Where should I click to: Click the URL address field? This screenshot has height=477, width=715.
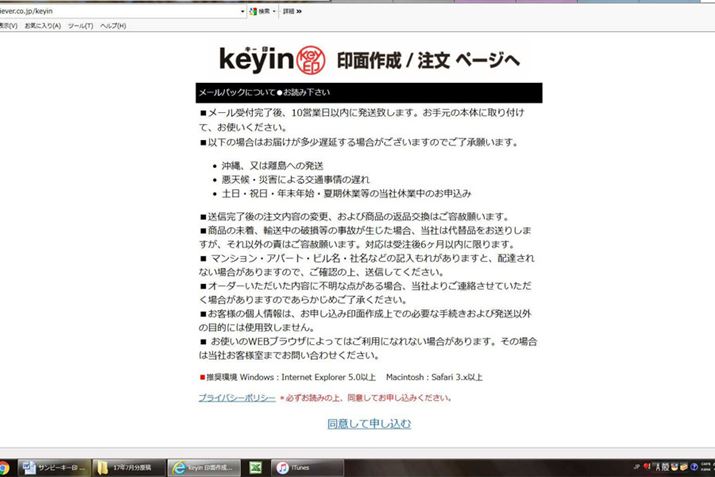point(119,11)
